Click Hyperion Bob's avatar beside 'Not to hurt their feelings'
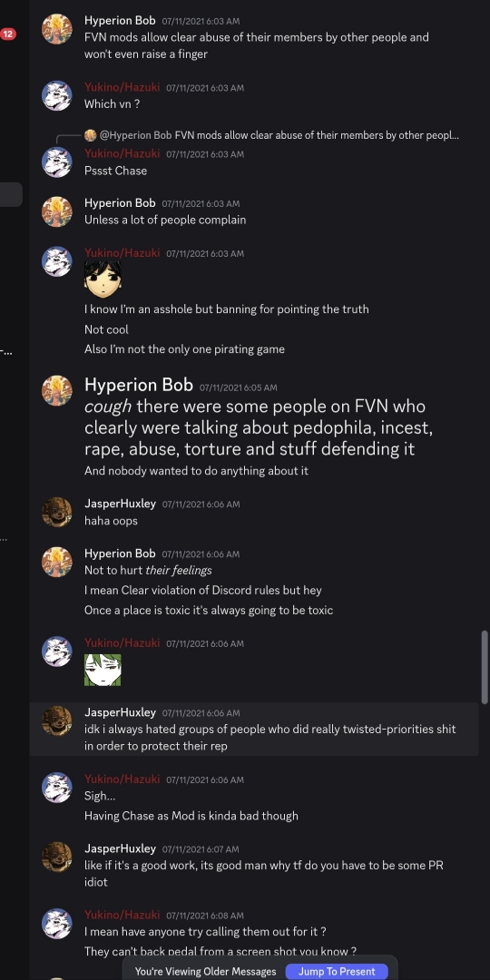This screenshot has width=490, height=980. coord(57,562)
